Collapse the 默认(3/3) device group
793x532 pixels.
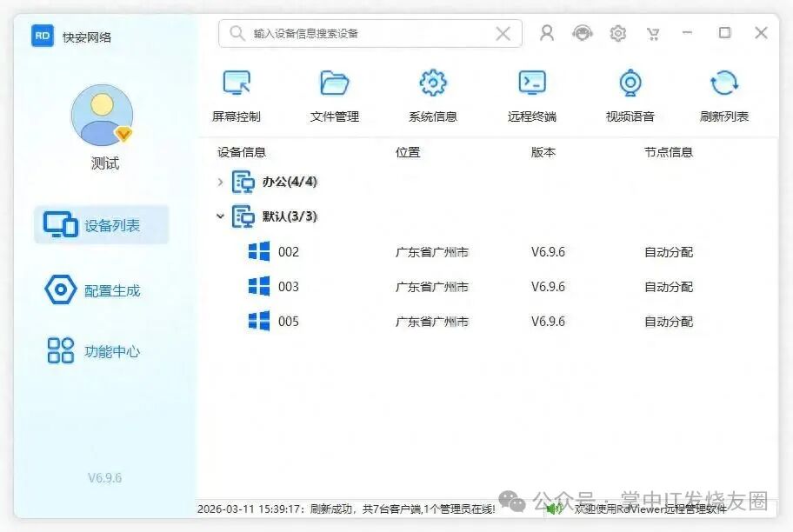coord(221,216)
